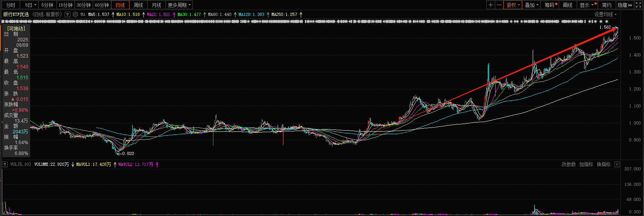Open MA settings gear icon
The image size is (644, 216).
[75, 14]
